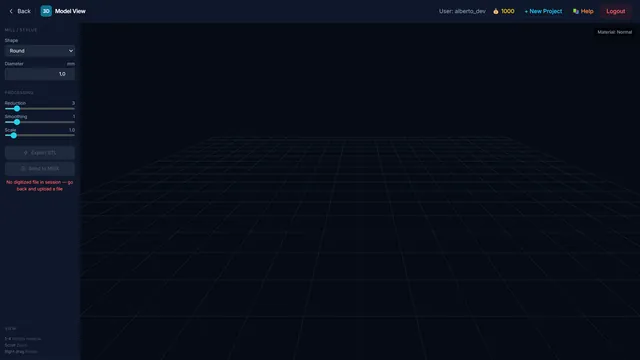The width and height of the screenshot is (640, 360).
Task: Click the Export STL button
Action: [40, 153]
